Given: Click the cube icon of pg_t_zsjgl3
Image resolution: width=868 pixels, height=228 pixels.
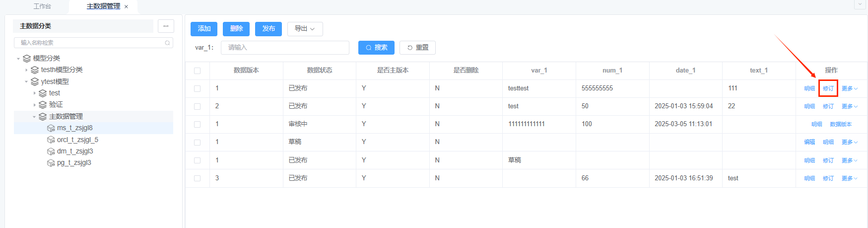Looking at the screenshot, I should tap(51, 163).
